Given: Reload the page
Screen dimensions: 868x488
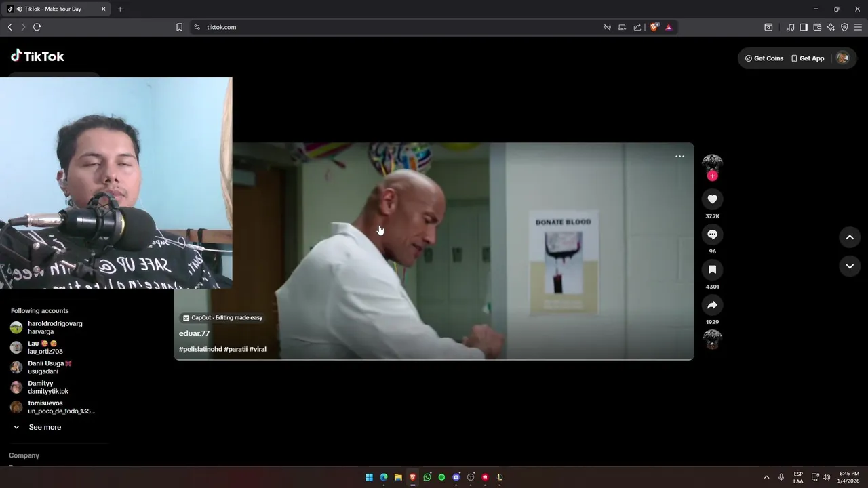Looking at the screenshot, I should (x=37, y=27).
